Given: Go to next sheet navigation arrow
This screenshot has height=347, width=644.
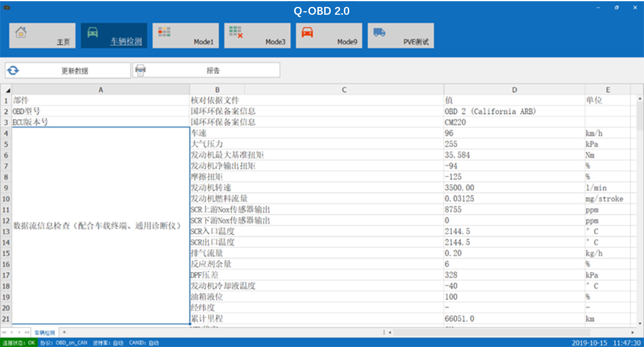Looking at the screenshot, I should [x=19, y=332].
